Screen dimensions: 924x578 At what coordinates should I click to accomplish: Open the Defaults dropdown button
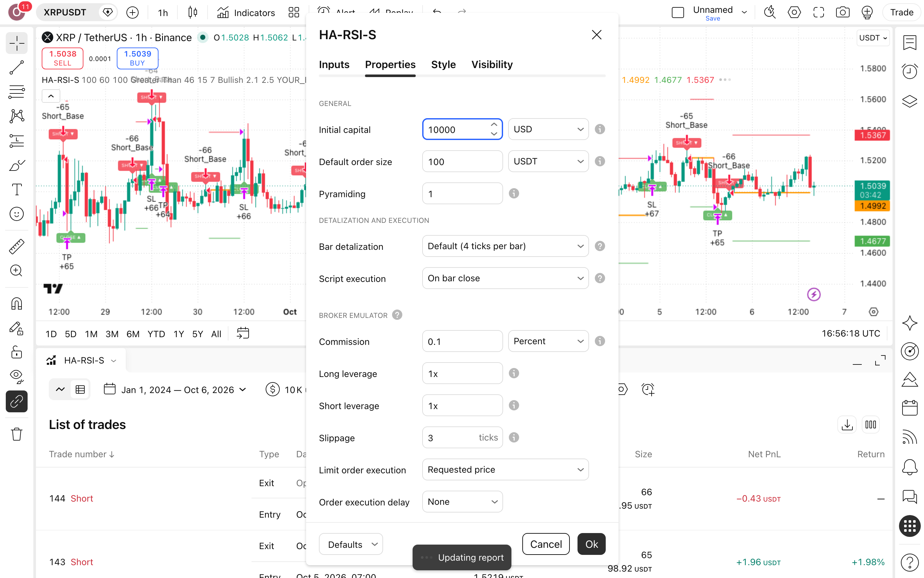pyautogui.click(x=351, y=544)
